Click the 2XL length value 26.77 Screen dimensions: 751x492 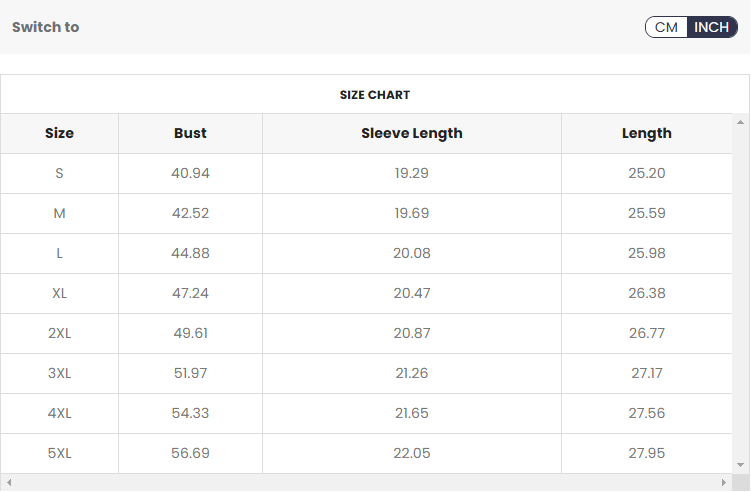click(646, 333)
